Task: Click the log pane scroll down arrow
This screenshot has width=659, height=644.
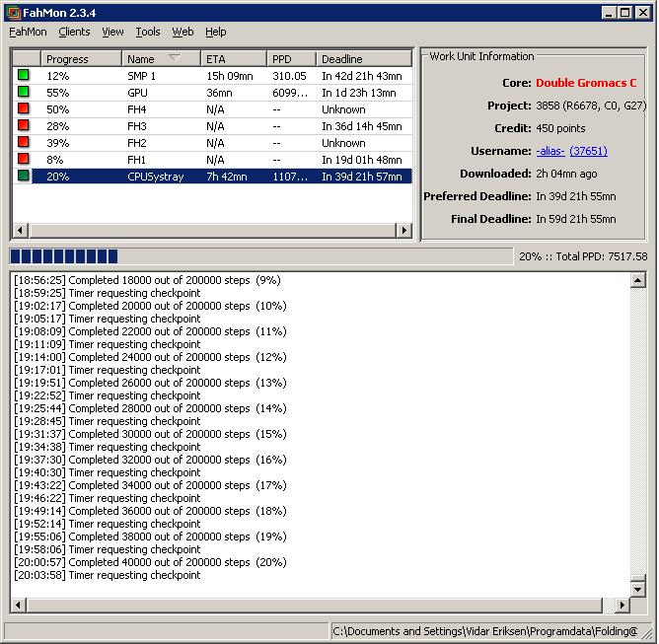Action: tap(637, 590)
